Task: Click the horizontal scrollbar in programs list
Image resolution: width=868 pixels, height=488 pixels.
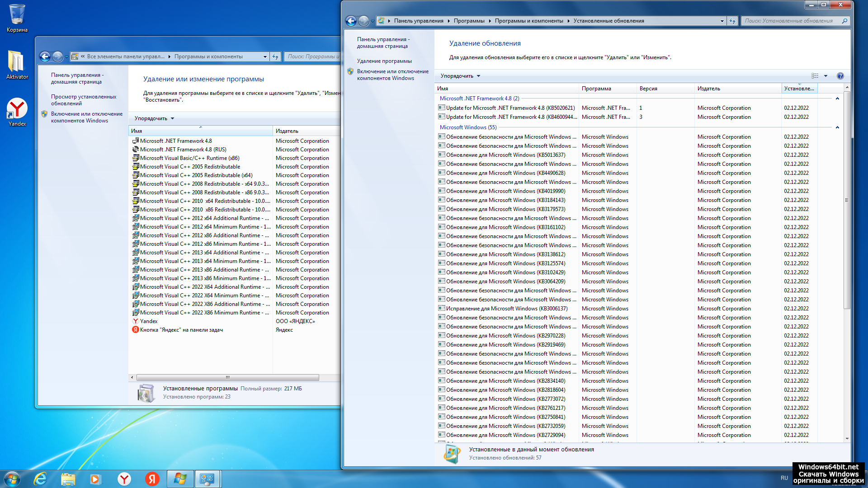Action: [227, 377]
